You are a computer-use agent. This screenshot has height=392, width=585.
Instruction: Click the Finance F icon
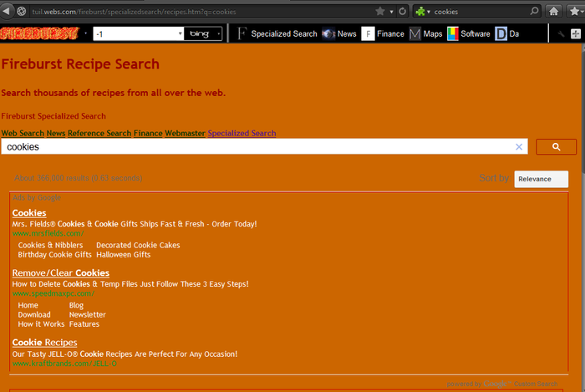(x=368, y=34)
